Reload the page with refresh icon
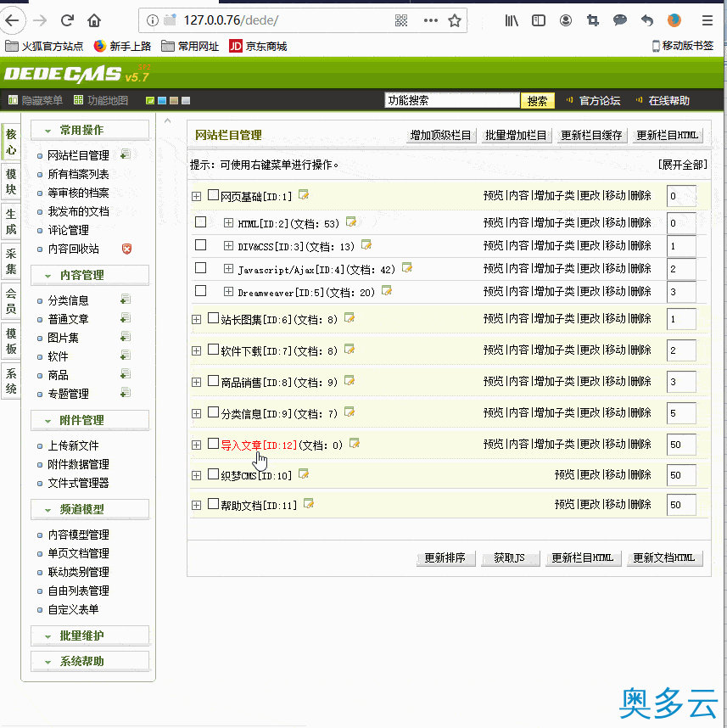 (67, 20)
